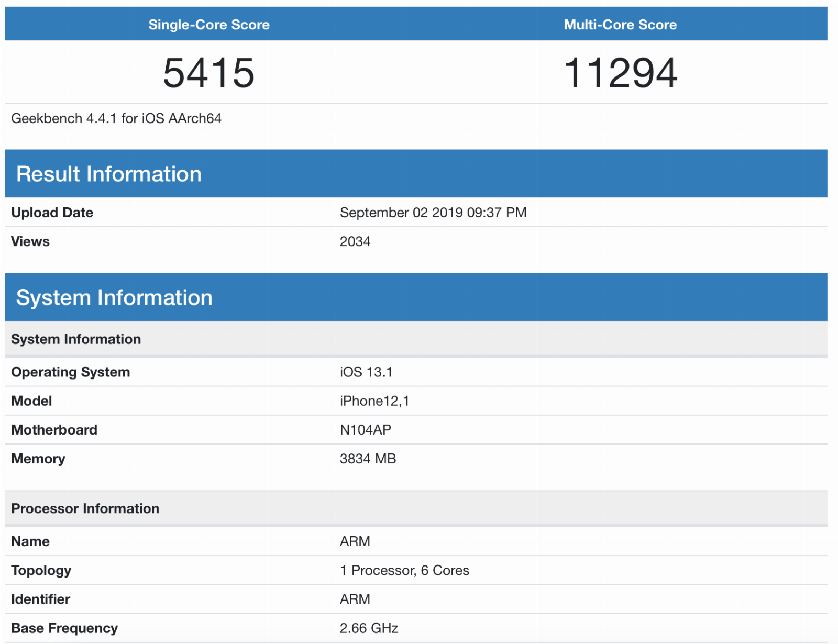Select the 1 Processor, 6 Cores value
This screenshot has width=838, height=644.
(x=405, y=570)
